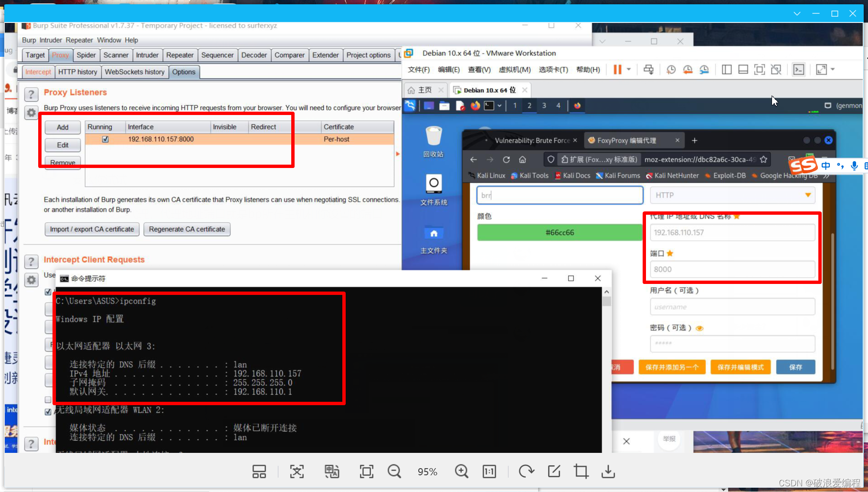Click send Ctrl+Alt+Del icon in VMware
Screen dimensions: 868x492
[648, 70]
